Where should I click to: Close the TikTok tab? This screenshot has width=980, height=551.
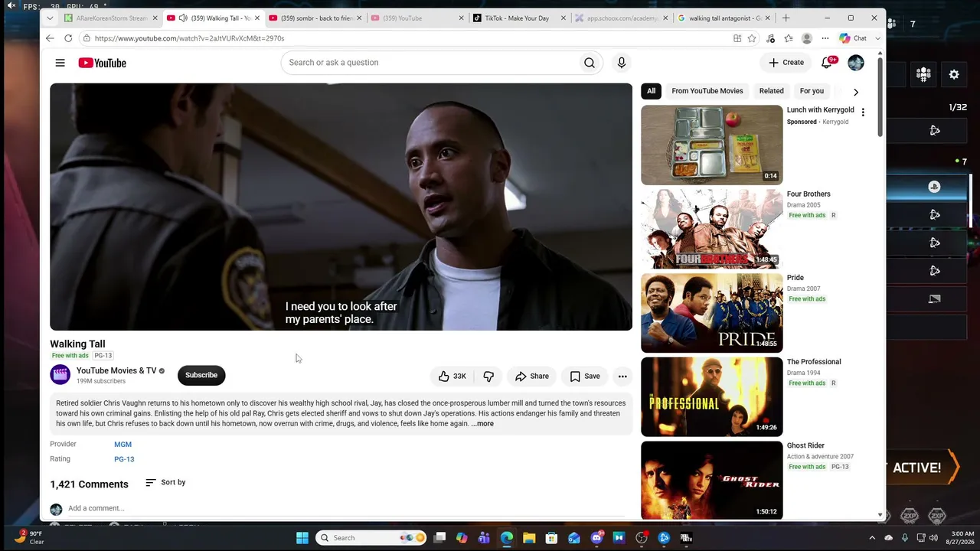[x=563, y=18]
